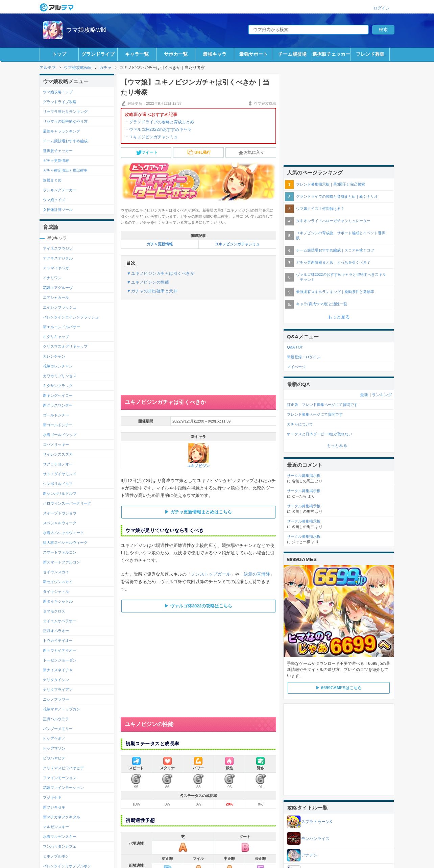Click the アルテマ site logo
434x868 pixels.
pyautogui.click(x=56, y=7)
